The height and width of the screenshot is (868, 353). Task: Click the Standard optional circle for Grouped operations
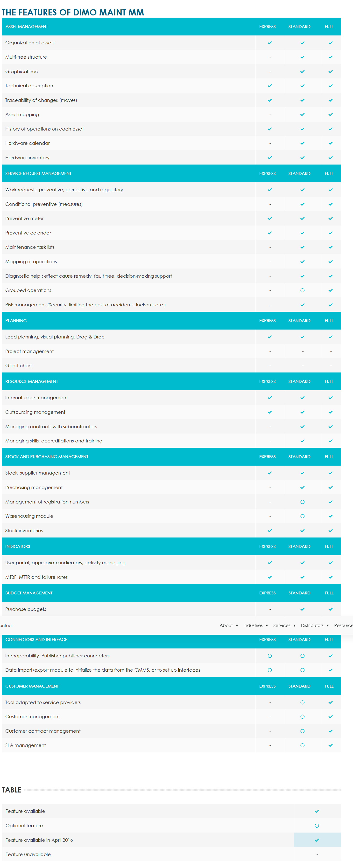303,290
